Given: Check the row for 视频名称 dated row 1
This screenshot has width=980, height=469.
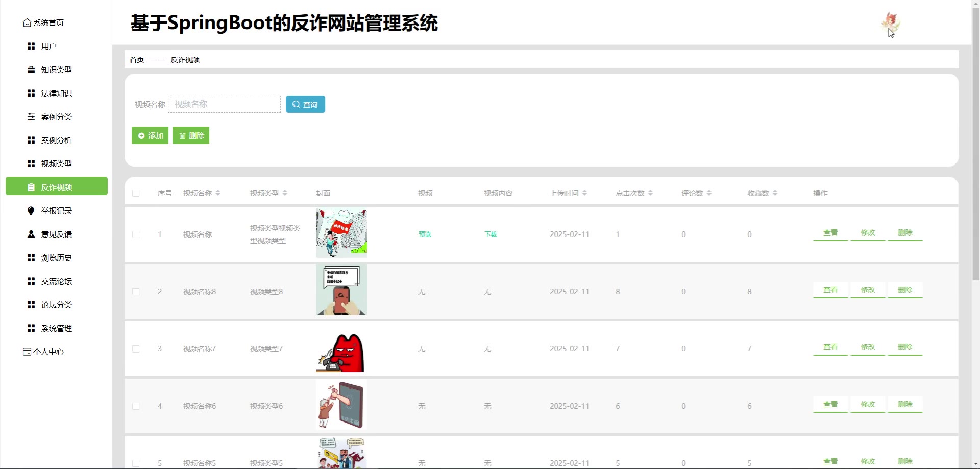Looking at the screenshot, I should (136, 235).
